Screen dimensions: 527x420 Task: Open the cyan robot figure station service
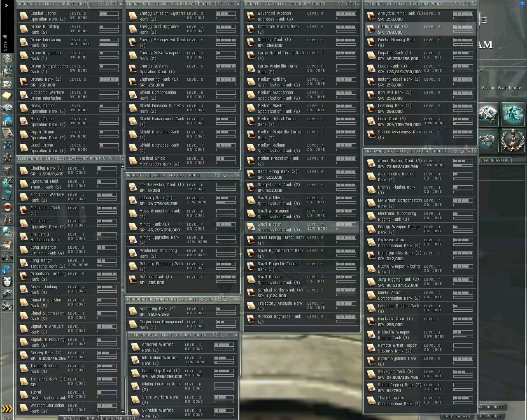(513, 114)
